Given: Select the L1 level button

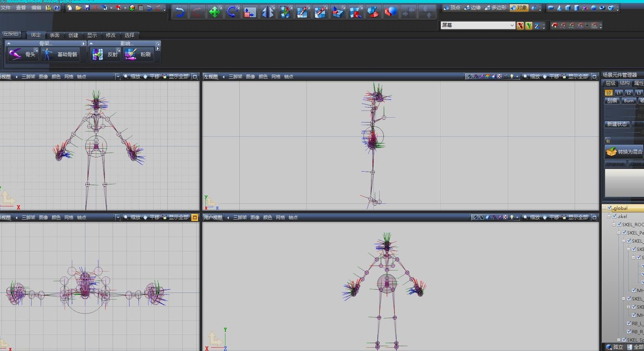Looking at the screenshot, I should point(619,93).
